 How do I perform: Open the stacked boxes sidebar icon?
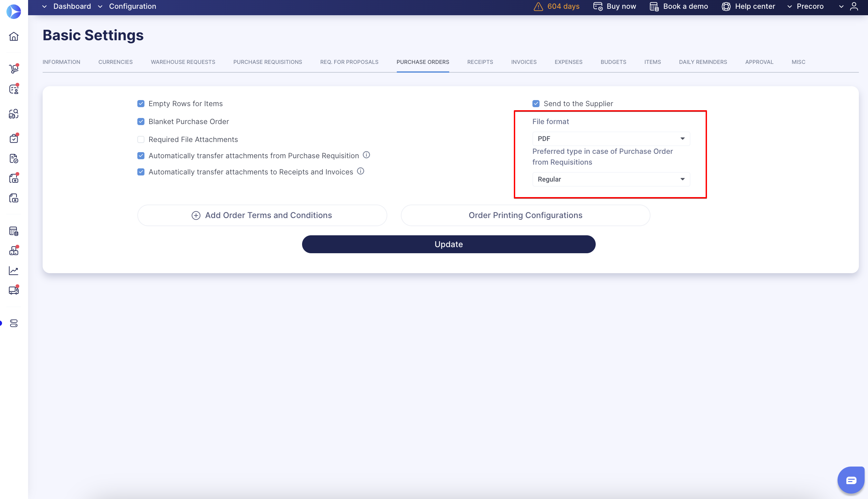pyautogui.click(x=14, y=251)
